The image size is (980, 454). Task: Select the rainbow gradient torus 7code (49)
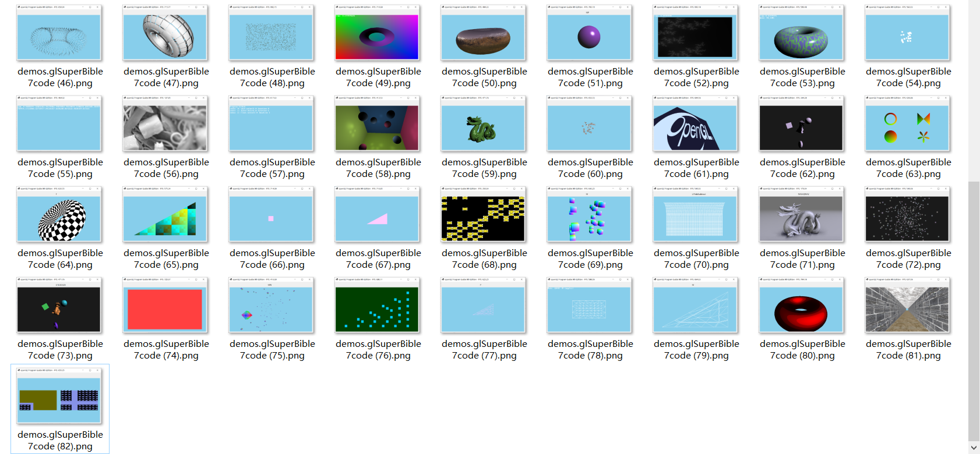pyautogui.click(x=377, y=37)
